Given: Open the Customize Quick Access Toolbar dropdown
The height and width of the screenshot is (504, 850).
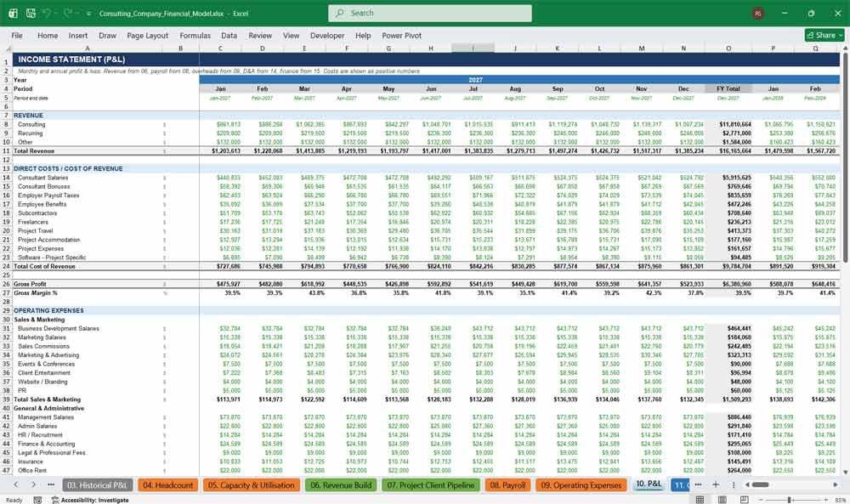Looking at the screenshot, I should coord(88,14).
